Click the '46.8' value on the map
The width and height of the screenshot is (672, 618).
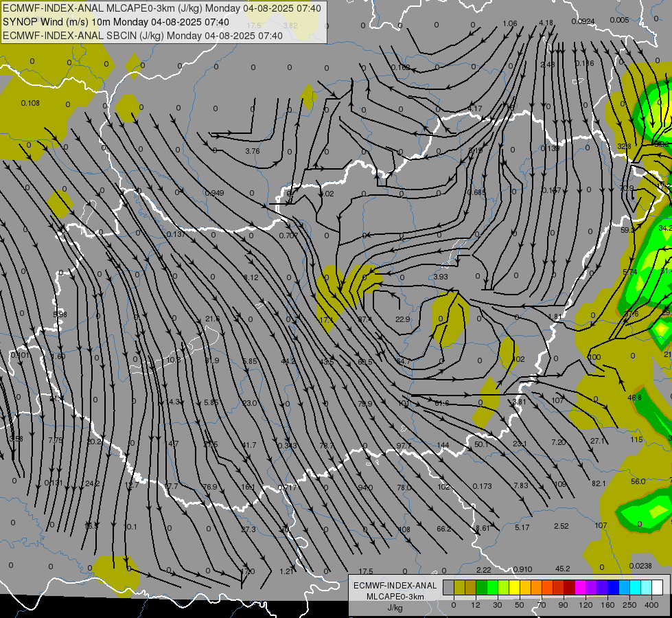tap(634, 398)
